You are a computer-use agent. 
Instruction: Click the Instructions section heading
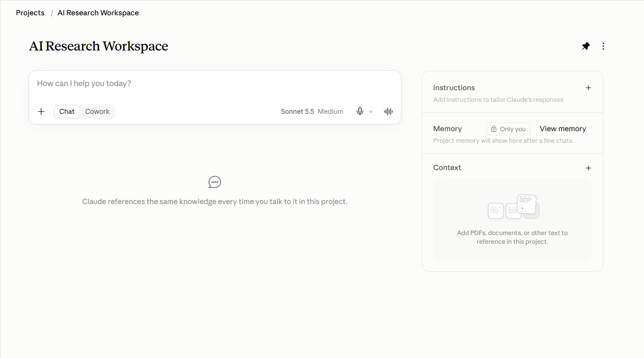pos(454,88)
